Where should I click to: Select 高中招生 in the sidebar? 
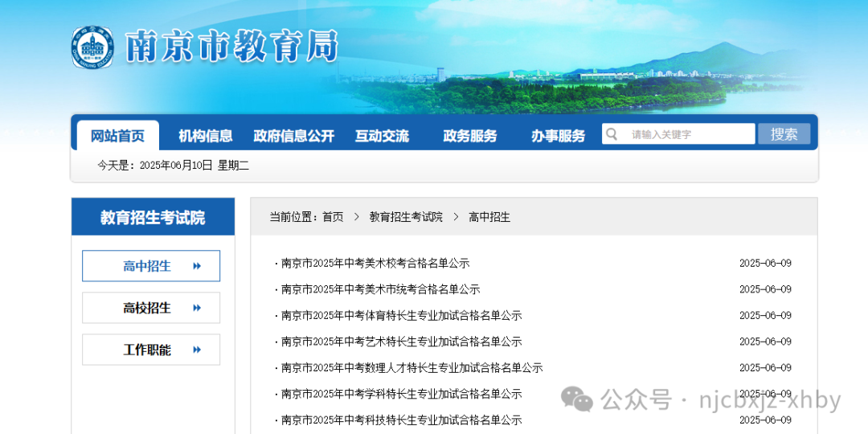[151, 266]
